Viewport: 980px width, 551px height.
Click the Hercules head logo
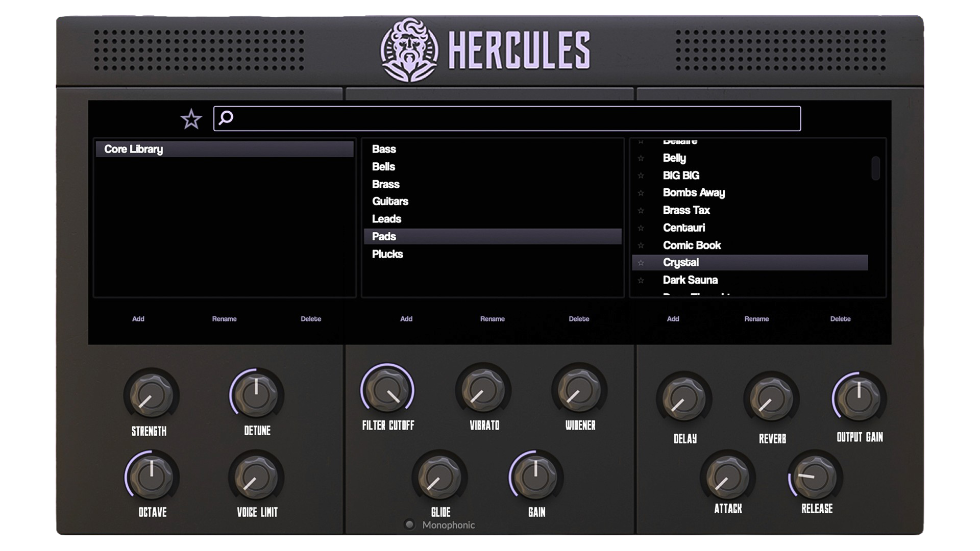pyautogui.click(x=409, y=50)
